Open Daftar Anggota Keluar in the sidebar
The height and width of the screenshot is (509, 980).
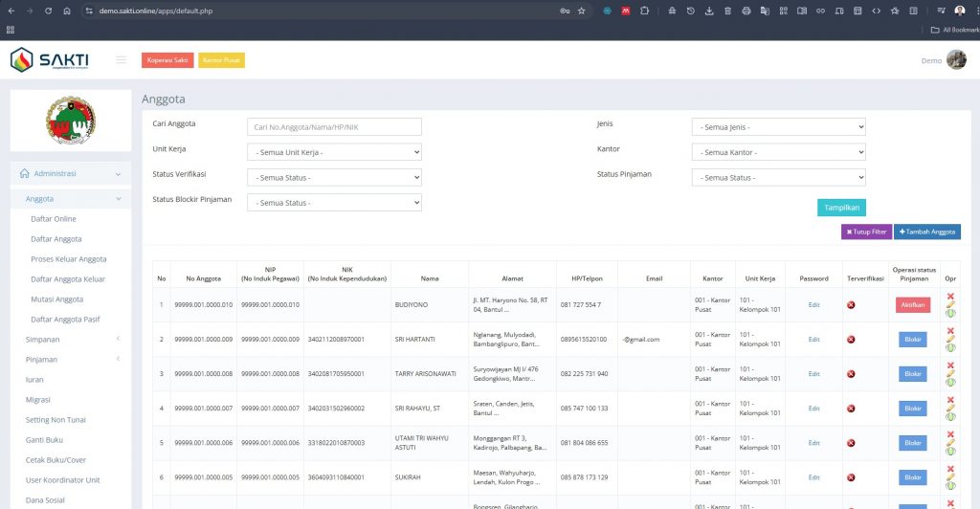pos(68,279)
